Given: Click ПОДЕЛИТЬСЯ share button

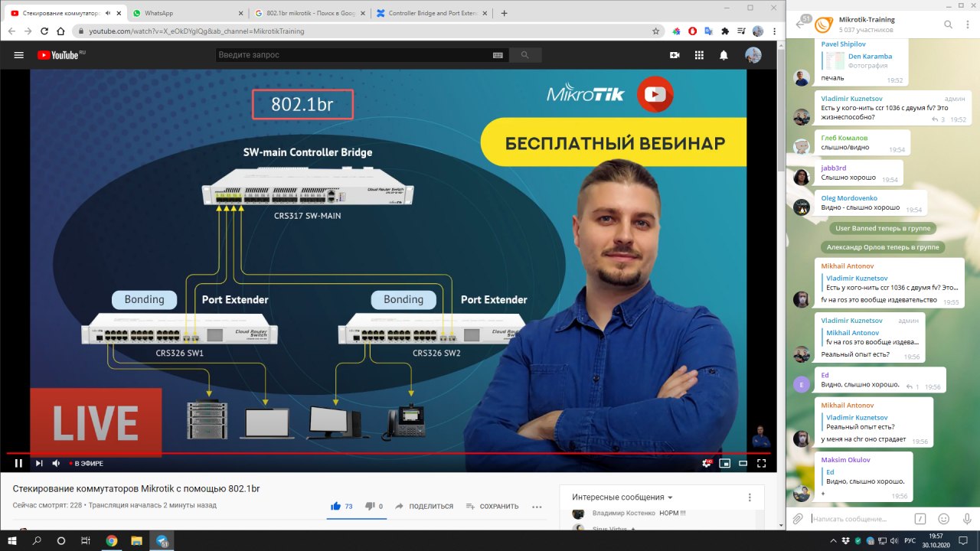Looking at the screenshot, I should tap(423, 506).
